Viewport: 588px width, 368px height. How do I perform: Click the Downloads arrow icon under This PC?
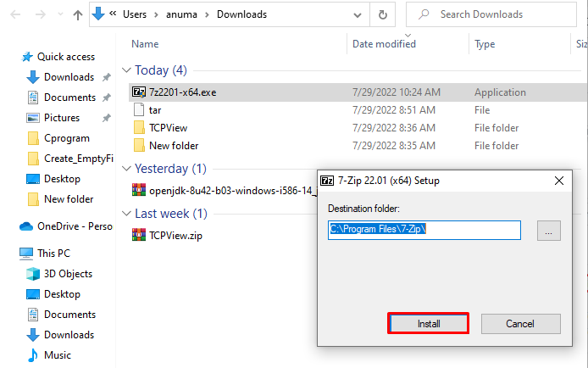(x=33, y=335)
